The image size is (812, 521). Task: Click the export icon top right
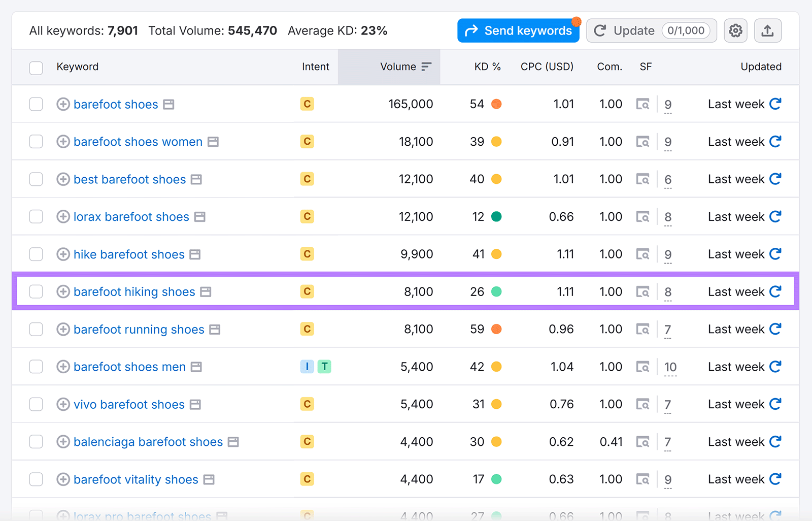tap(767, 30)
